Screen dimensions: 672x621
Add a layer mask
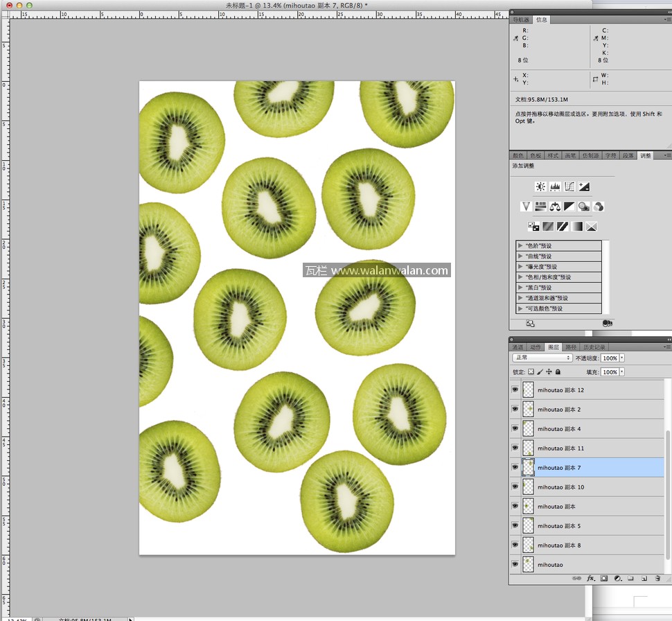[x=604, y=578]
